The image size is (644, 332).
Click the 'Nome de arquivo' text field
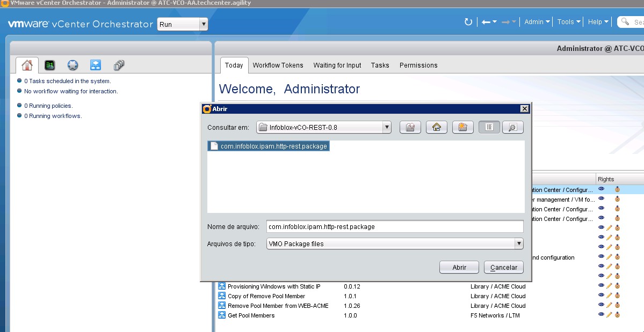[x=394, y=226]
